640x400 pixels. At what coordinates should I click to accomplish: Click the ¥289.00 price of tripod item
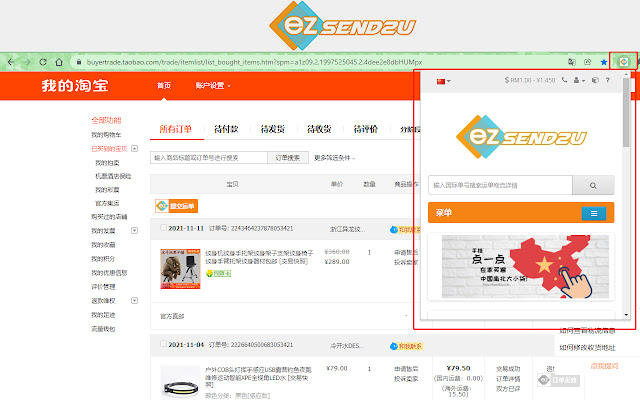(337, 262)
